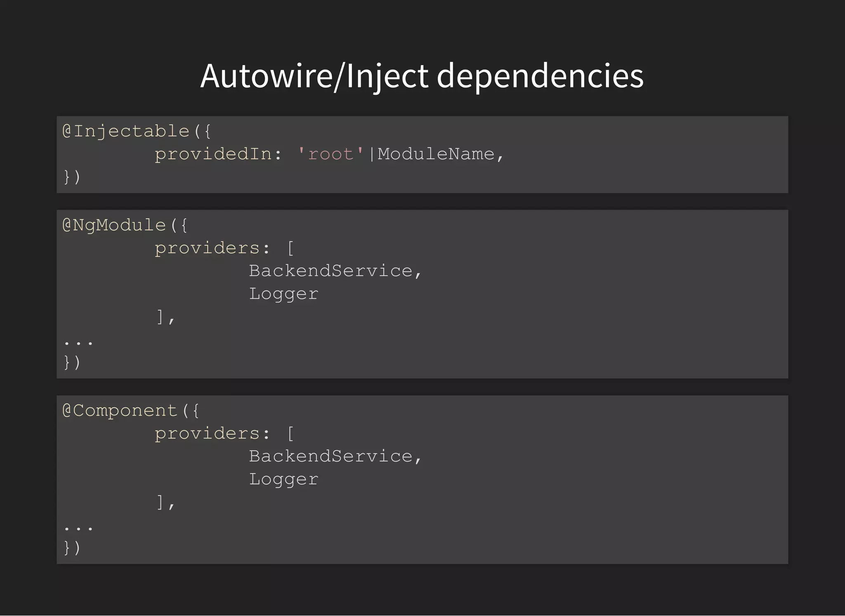Click the closing '})' of the Injectable block
Screen dimensions: 845x616
click(72, 177)
